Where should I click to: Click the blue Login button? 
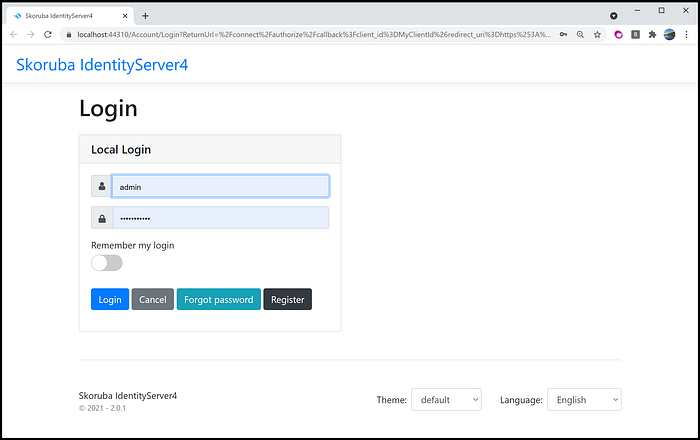(110, 299)
